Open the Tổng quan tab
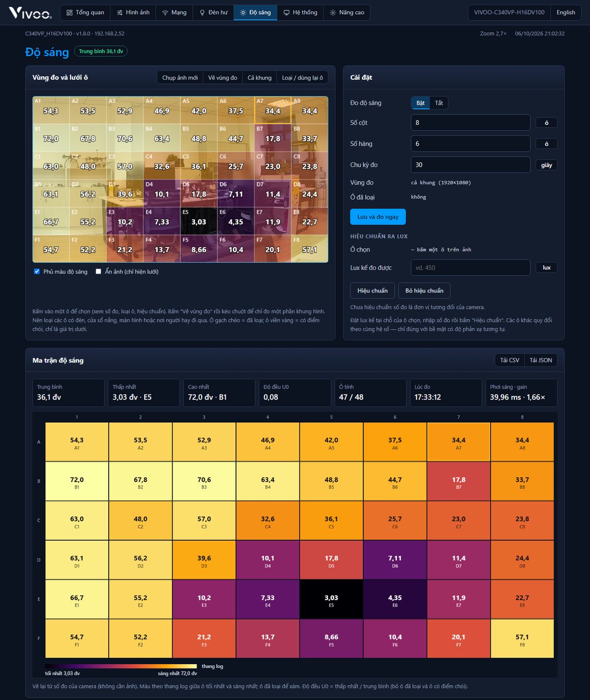Image resolution: width=590 pixels, height=700 pixels. [85, 12]
